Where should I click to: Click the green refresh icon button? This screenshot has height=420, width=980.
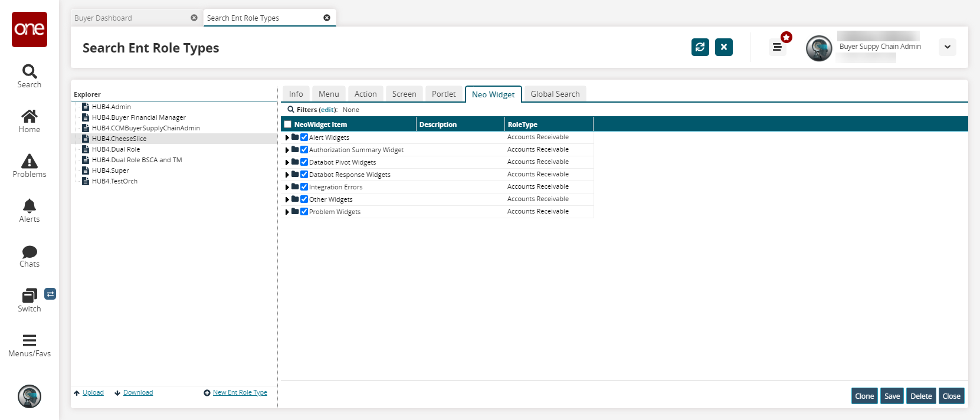tap(700, 47)
